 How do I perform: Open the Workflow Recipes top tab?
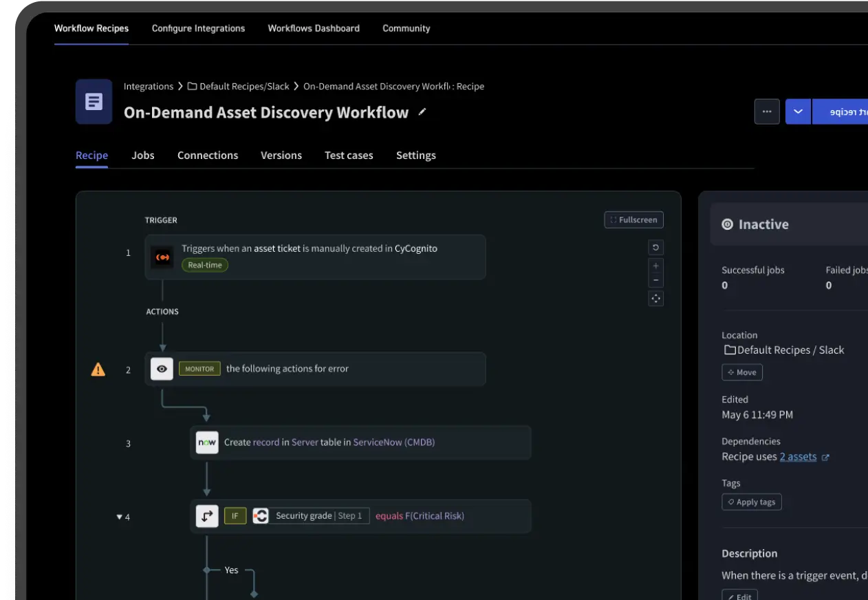[91, 28]
